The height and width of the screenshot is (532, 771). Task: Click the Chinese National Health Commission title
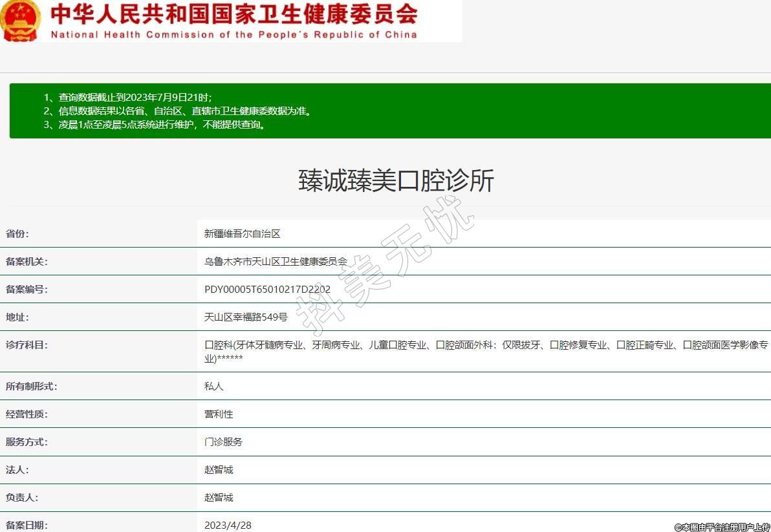pyautogui.click(x=233, y=14)
